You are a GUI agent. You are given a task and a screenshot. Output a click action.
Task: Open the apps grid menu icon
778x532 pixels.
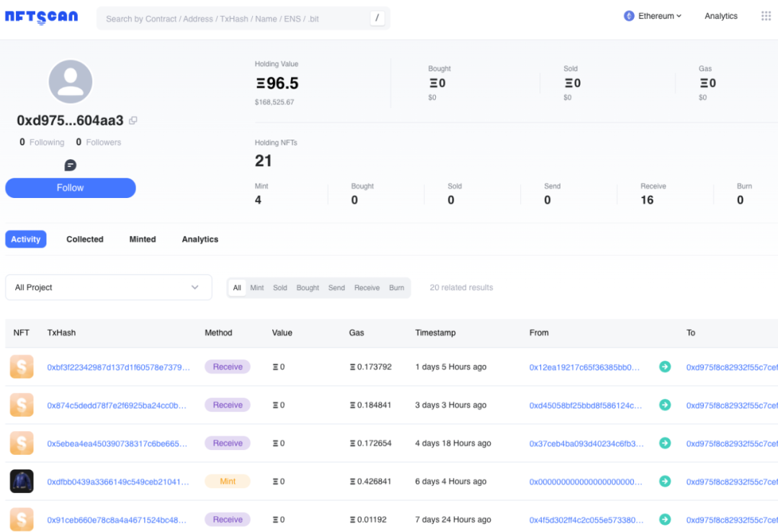[766, 16]
